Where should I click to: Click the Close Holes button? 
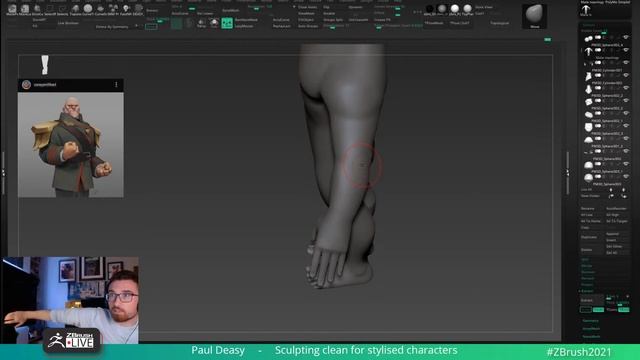307,7
